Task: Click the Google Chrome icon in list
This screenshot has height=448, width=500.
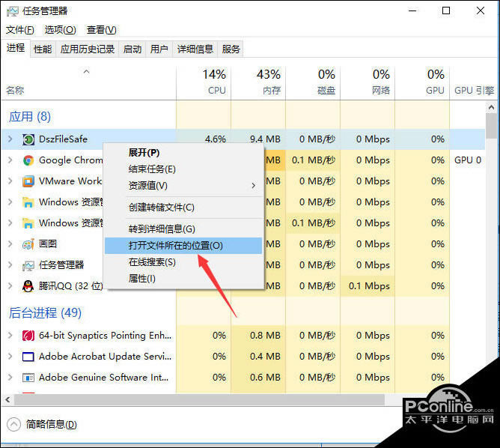Action: pyautogui.click(x=28, y=160)
